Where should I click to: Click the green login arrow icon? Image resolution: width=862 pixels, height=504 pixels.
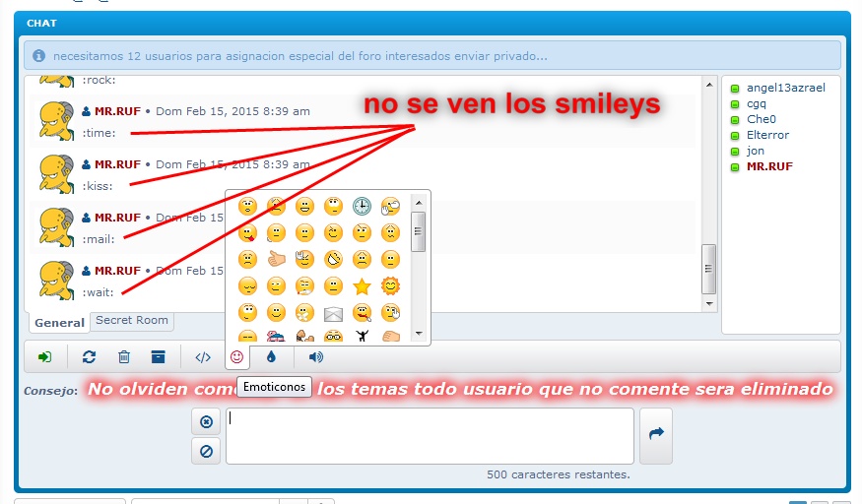click(x=44, y=357)
